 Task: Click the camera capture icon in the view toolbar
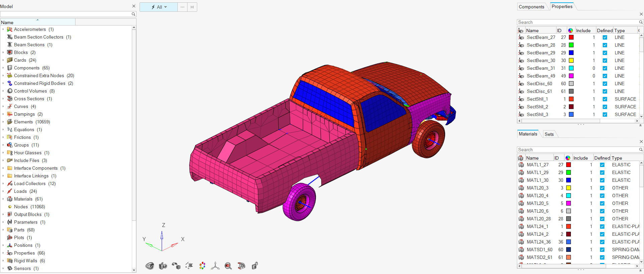click(163, 266)
